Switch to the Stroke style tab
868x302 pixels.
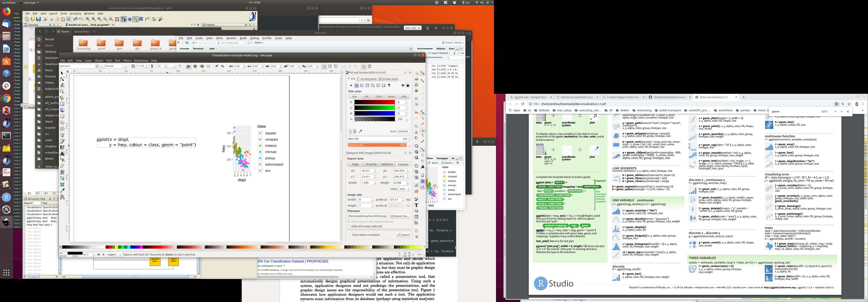click(x=388, y=79)
